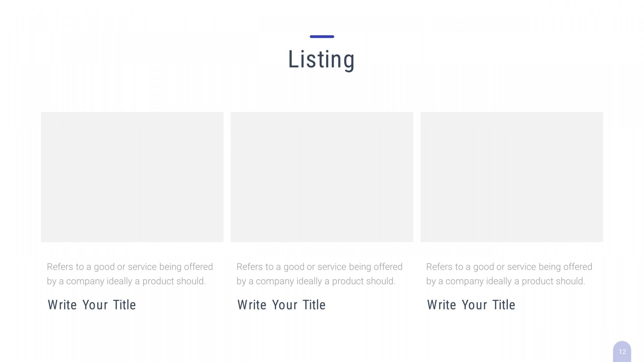
Task: Click first line of right description text
Action: [x=509, y=267]
